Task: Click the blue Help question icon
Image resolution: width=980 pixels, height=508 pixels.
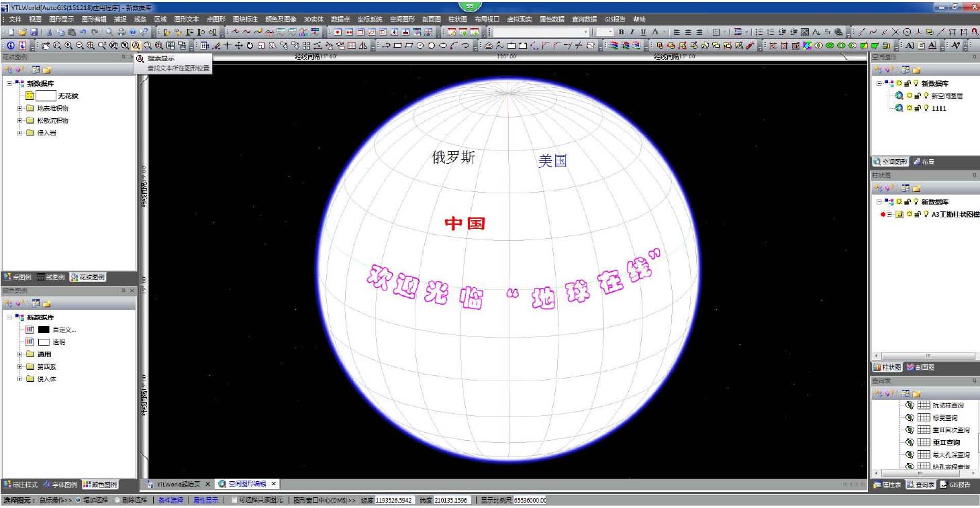Action: point(132,32)
